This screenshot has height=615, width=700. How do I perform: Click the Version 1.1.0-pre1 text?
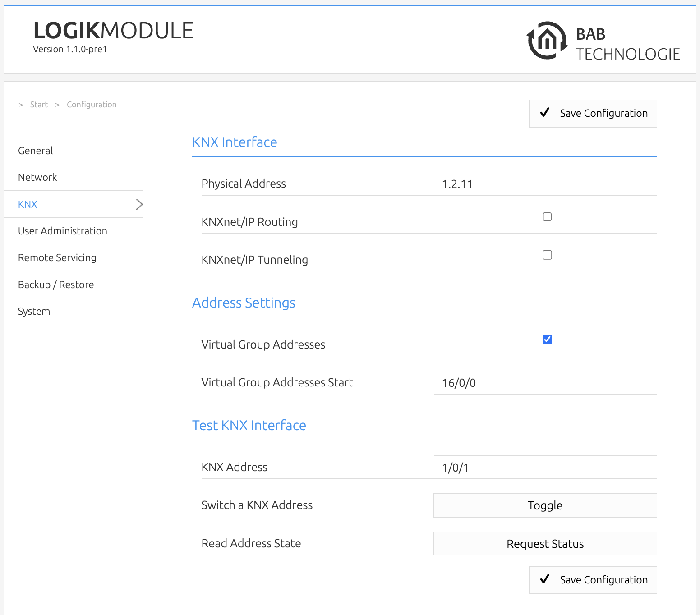coord(70,49)
